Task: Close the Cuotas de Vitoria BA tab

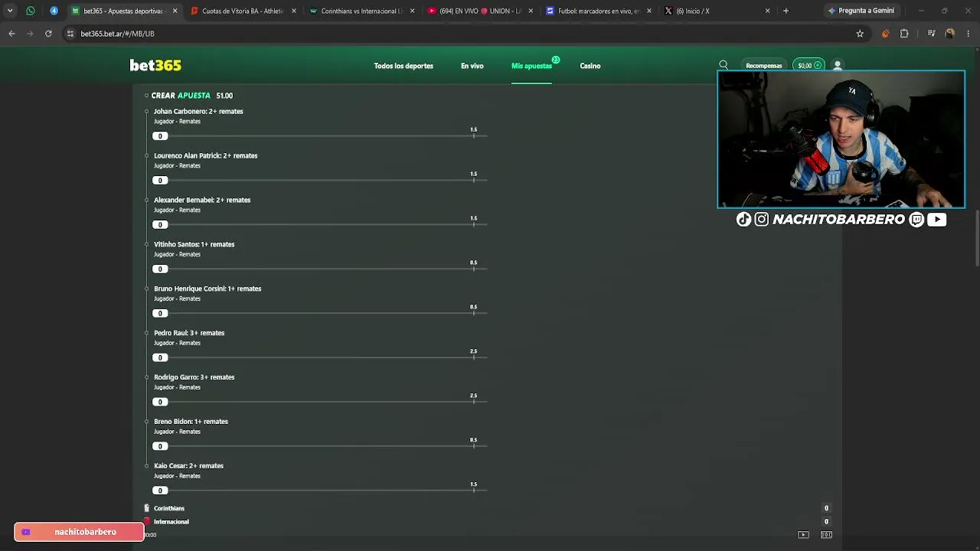Action: point(294,11)
